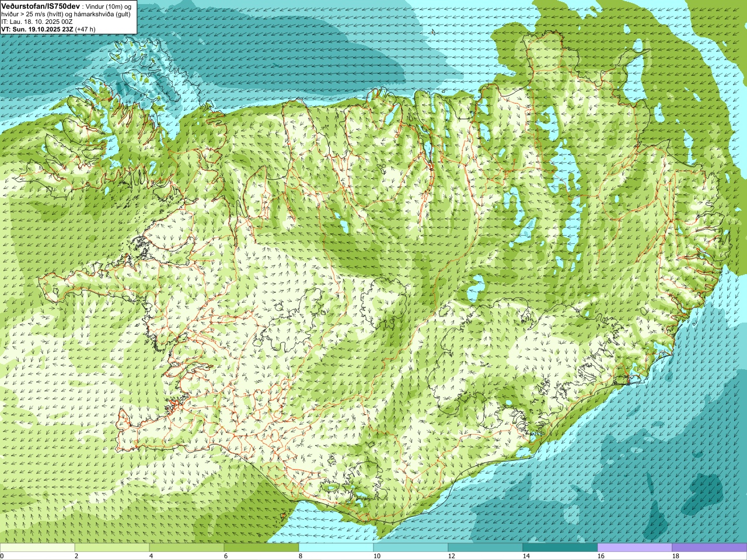Click the pale yellow 0–2 m/s legend swatch
This screenshot has height=560, width=747.
pyautogui.click(x=37, y=548)
